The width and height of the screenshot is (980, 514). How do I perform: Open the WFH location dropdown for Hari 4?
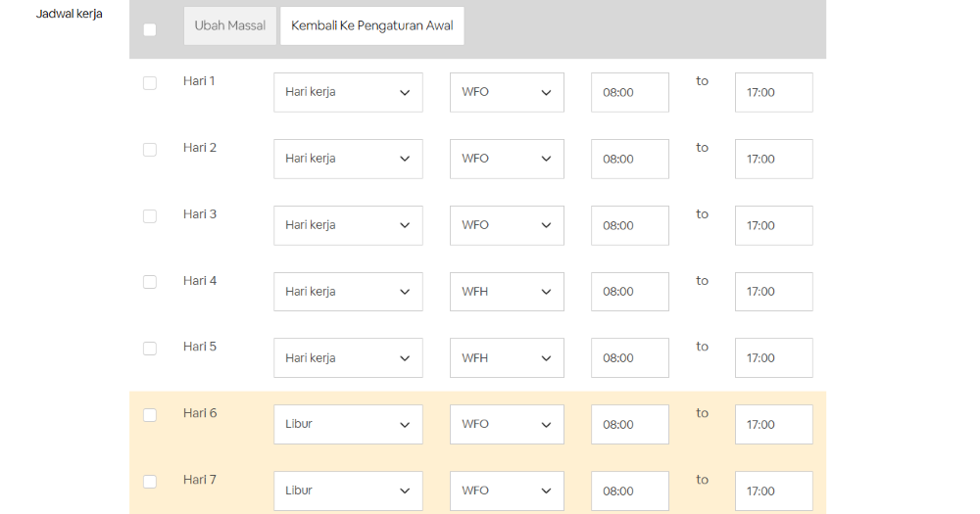tap(507, 292)
